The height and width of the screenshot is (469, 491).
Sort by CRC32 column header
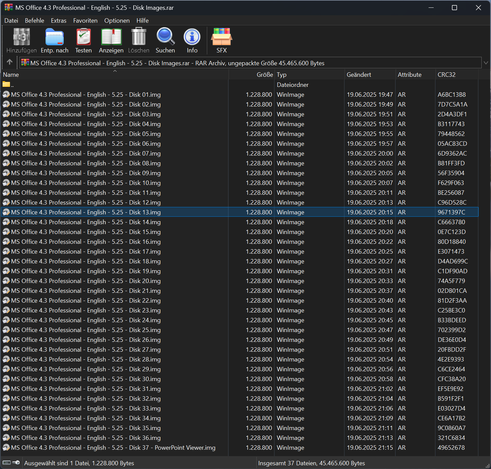point(457,75)
